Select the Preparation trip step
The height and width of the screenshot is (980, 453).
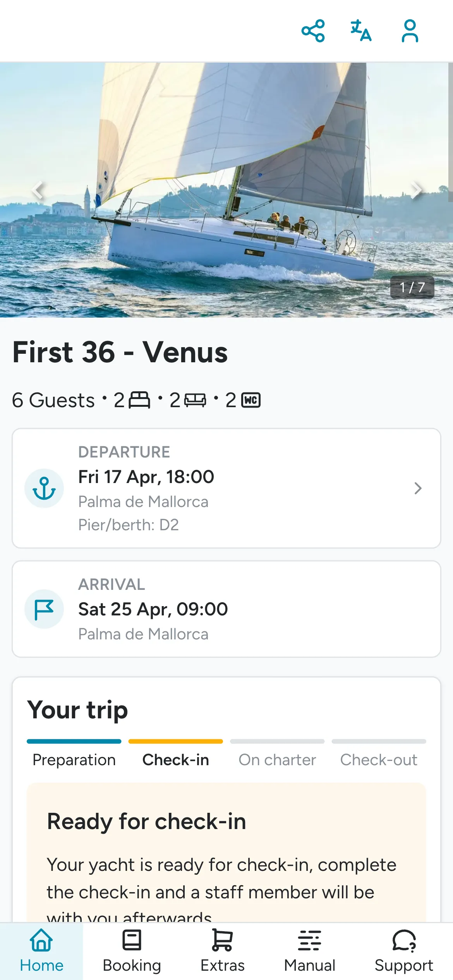point(74,760)
